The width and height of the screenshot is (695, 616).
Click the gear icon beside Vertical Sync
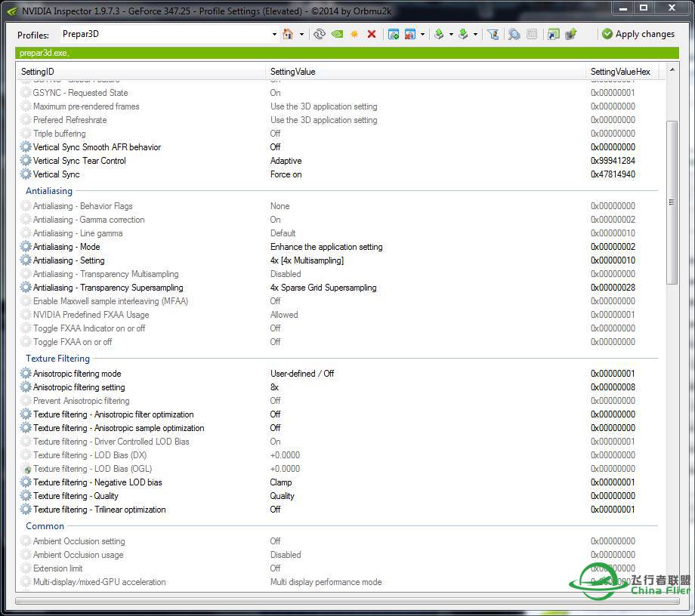pyautogui.click(x=26, y=174)
